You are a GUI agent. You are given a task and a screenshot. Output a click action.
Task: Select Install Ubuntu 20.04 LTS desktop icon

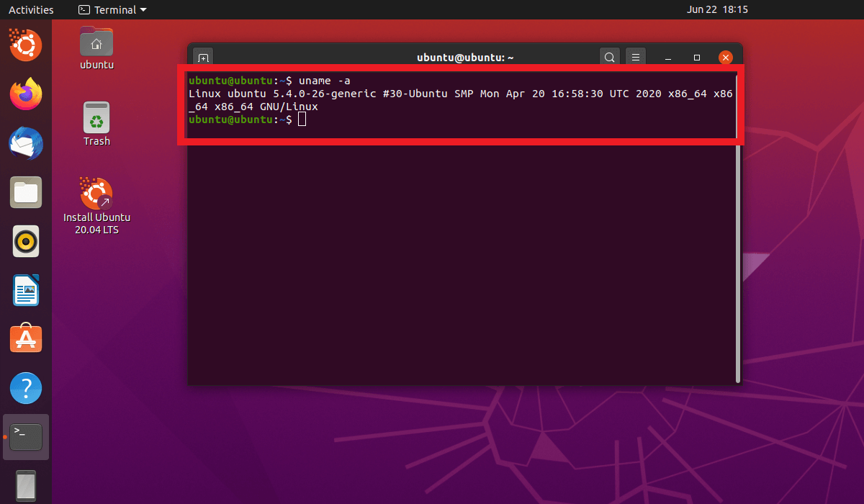point(96,193)
